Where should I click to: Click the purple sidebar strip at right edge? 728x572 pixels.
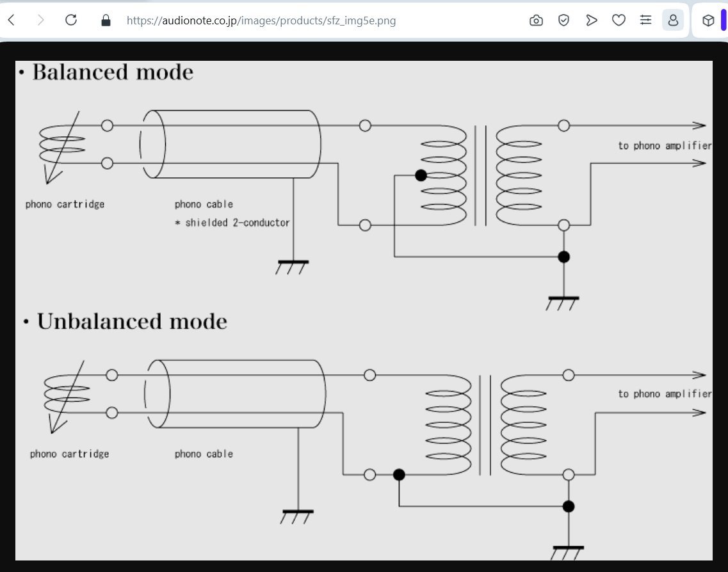724,20
